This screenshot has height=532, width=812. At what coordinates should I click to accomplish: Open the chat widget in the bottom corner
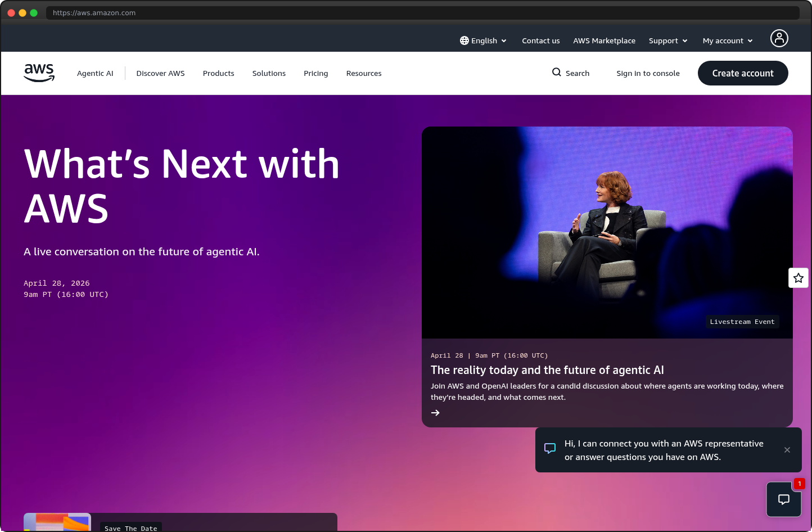coord(784,499)
